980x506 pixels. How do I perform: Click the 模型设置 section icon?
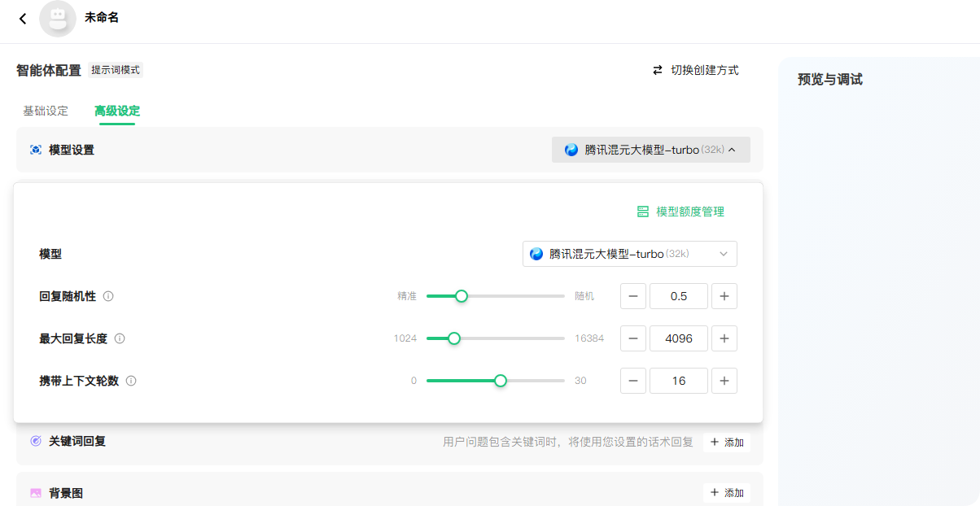pyautogui.click(x=35, y=150)
